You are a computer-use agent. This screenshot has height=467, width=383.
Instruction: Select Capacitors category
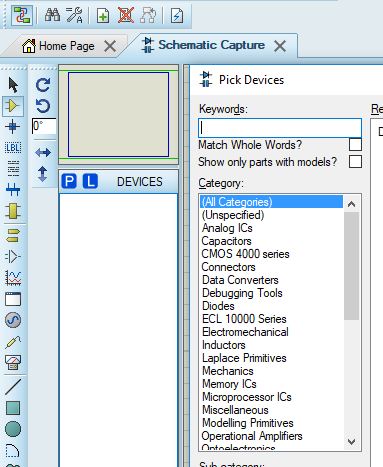(x=271, y=241)
